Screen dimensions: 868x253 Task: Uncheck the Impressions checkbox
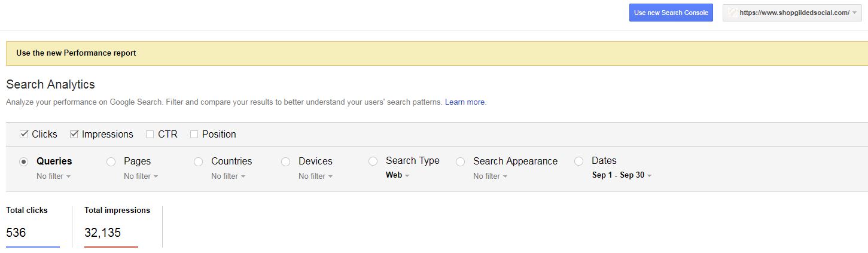coord(74,135)
